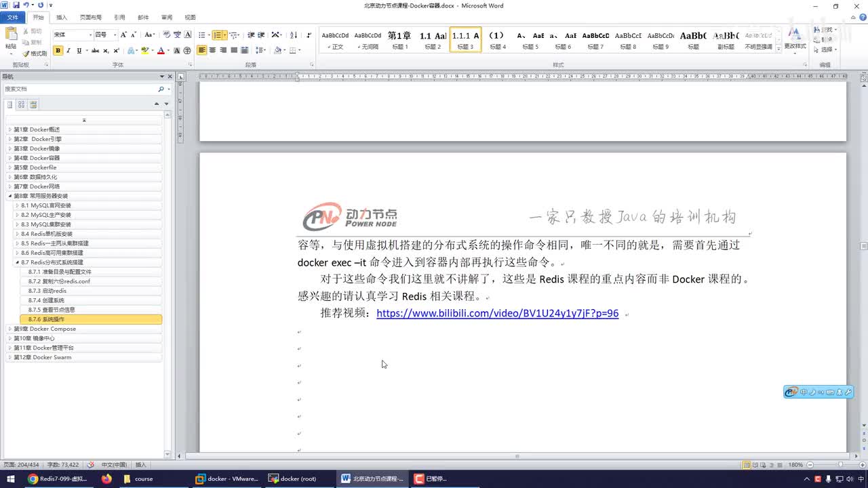
Task: Open the bilibili video hyperlink
Action: 498,313
